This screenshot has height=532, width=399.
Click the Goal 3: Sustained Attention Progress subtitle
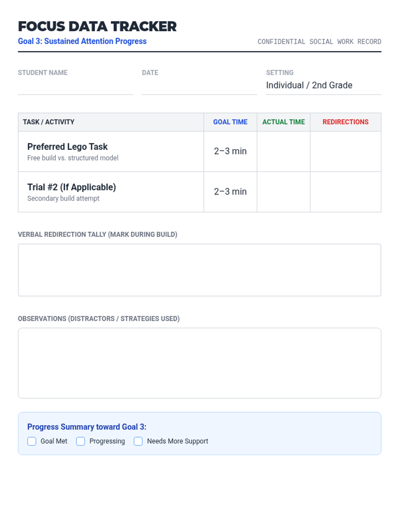tap(82, 41)
